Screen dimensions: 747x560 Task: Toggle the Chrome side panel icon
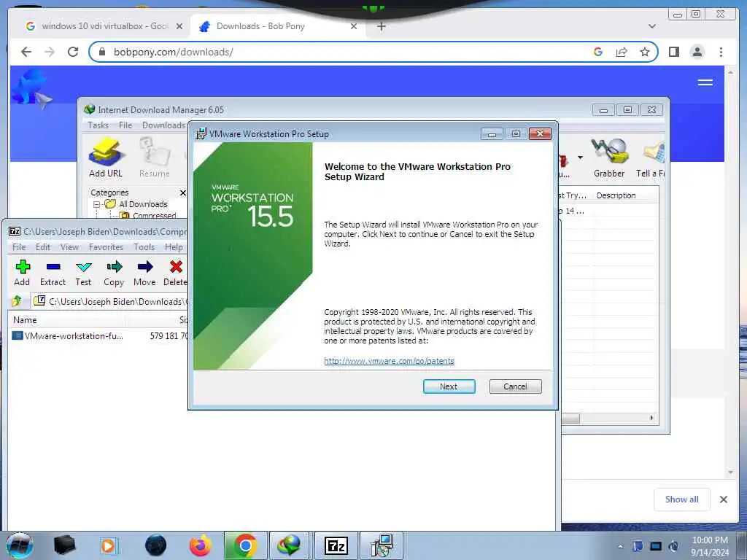click(673, 52)
